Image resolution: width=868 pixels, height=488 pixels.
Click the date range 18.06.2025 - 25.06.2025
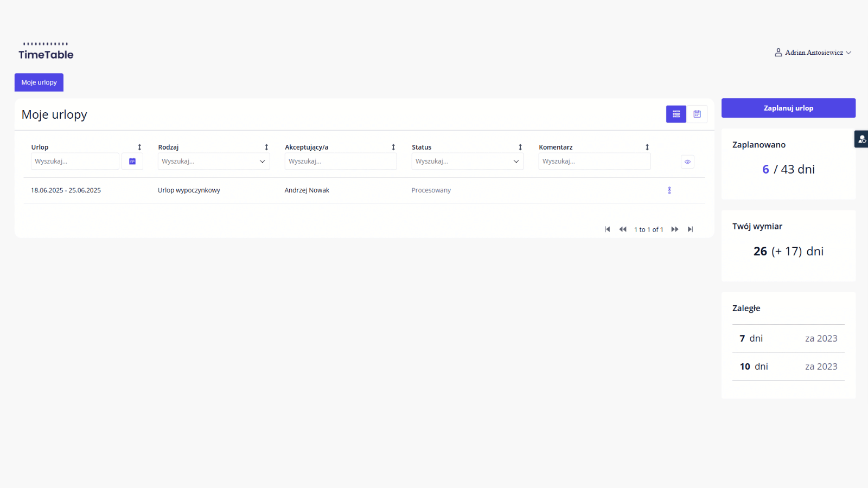coord(66,190)
